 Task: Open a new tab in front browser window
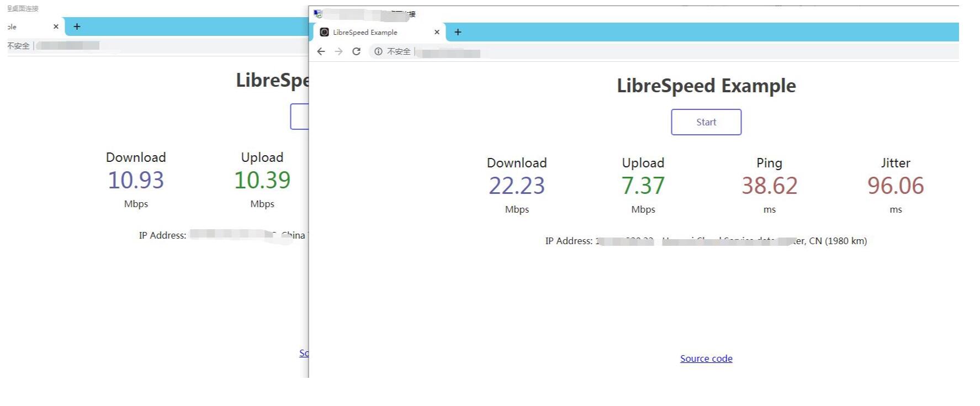458,32
